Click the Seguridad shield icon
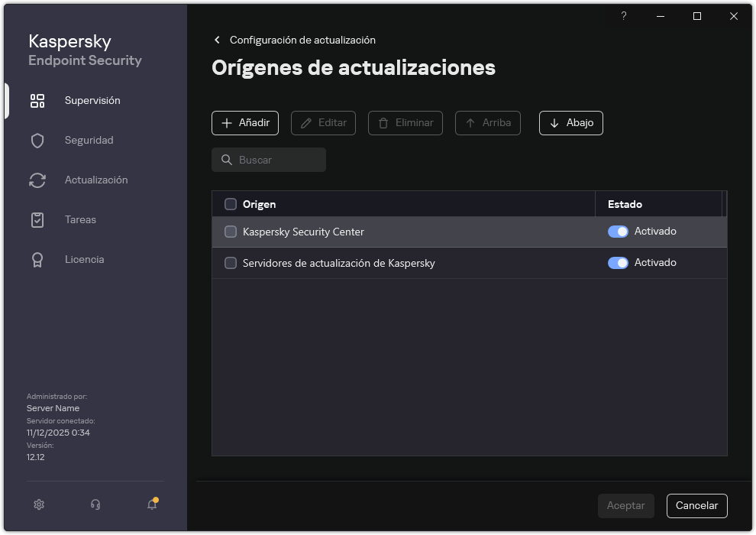 click(x=37, y=140)
